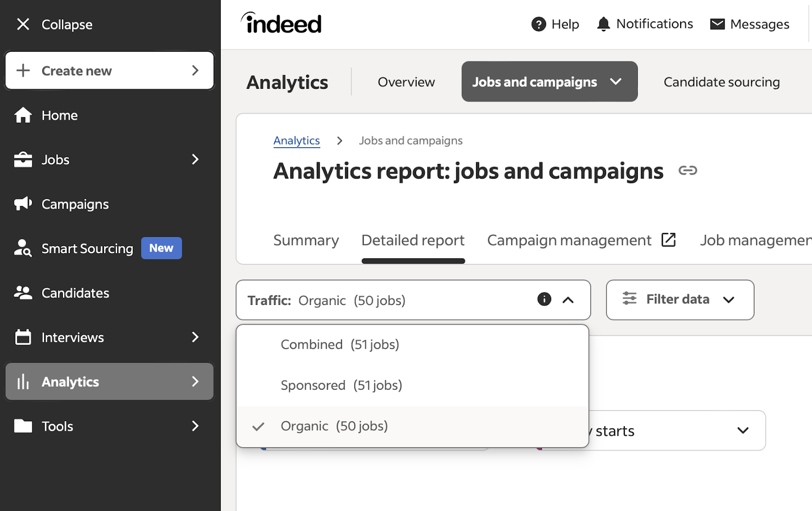Viewport: 812px width, 511px height.
Task: Click the Tools folder icon
Action: pos(23,426)
